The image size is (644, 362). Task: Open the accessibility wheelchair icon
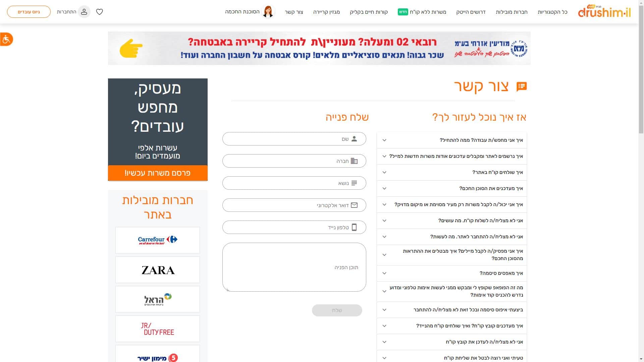(x=6, y=40)
